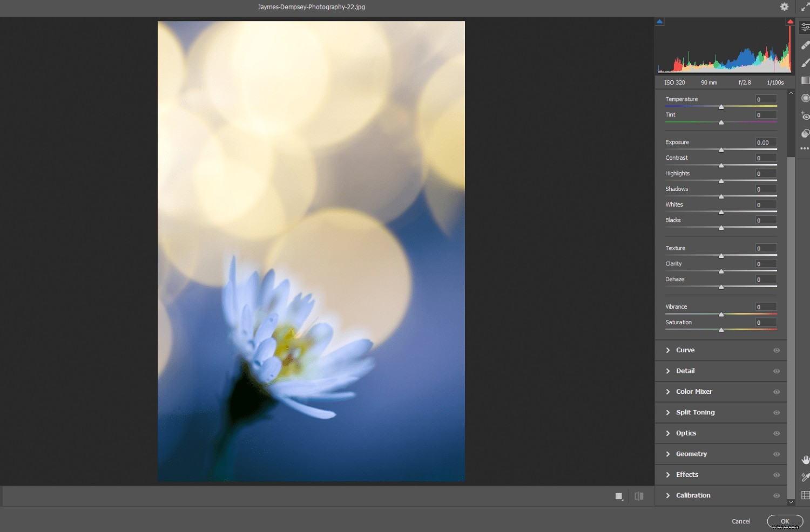Click the Contrast value input field
This screenshot has height=532, width=810.
(765, 158)
